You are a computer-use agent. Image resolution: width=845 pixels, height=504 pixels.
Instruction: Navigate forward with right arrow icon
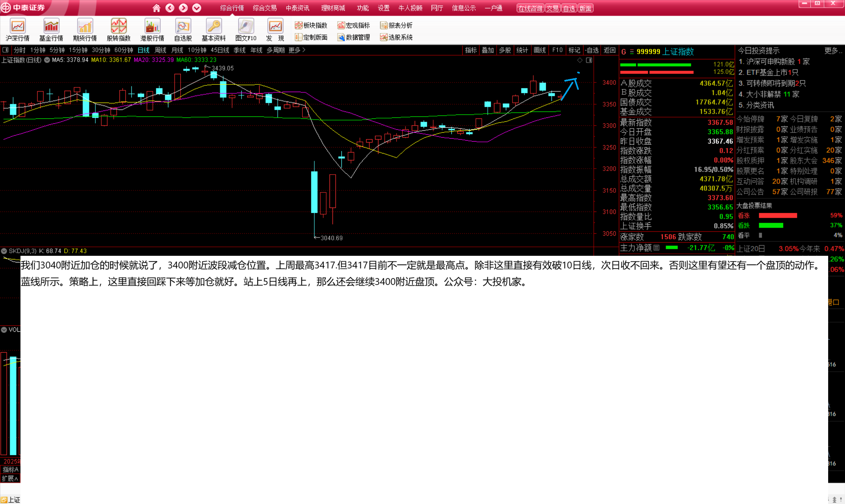pos(183,8)
